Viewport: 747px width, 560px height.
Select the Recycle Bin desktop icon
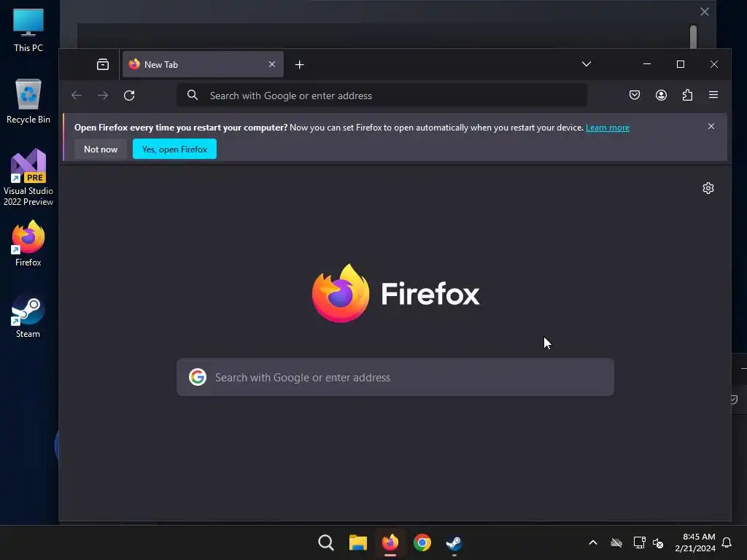pos(28,101)
